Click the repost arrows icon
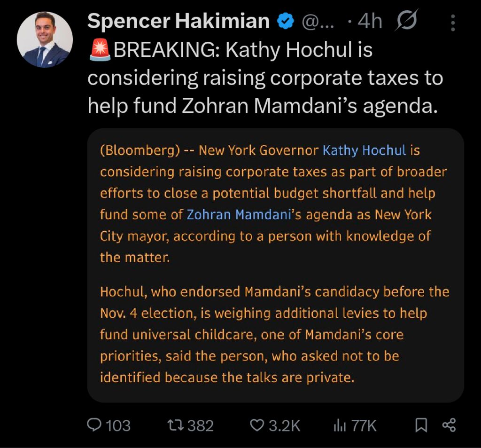This screenshot has height=448, width=481. [178, 425]
